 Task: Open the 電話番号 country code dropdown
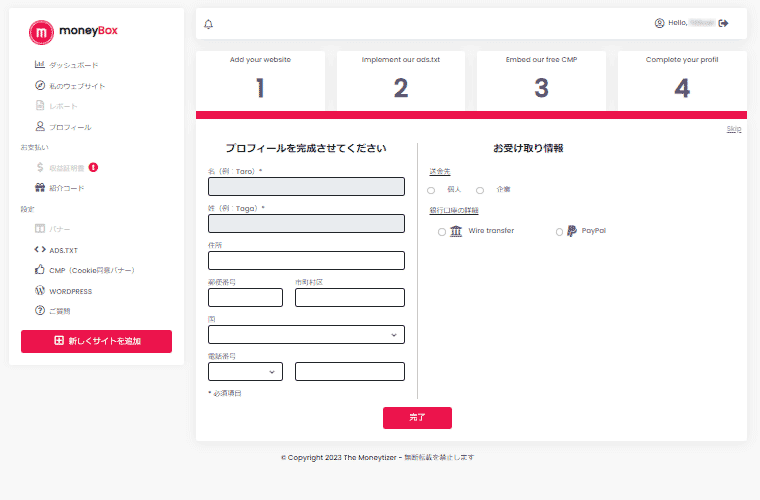pos(245,372)
